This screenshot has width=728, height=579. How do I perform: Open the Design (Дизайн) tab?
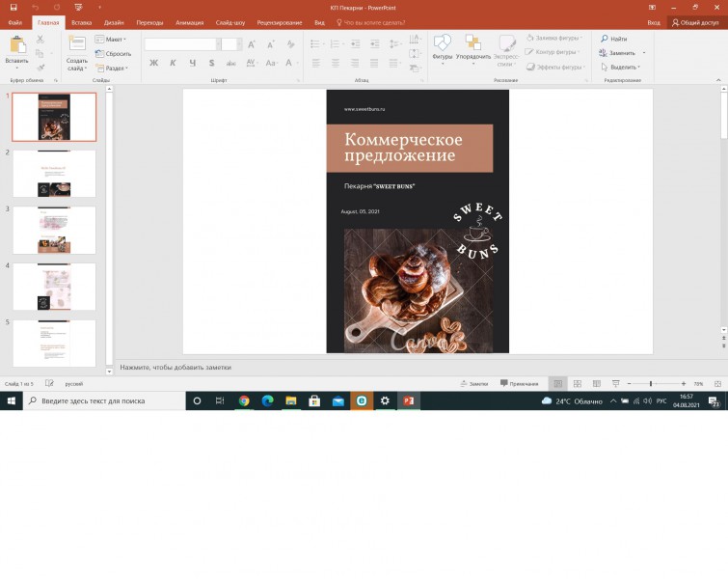point(114,22)
